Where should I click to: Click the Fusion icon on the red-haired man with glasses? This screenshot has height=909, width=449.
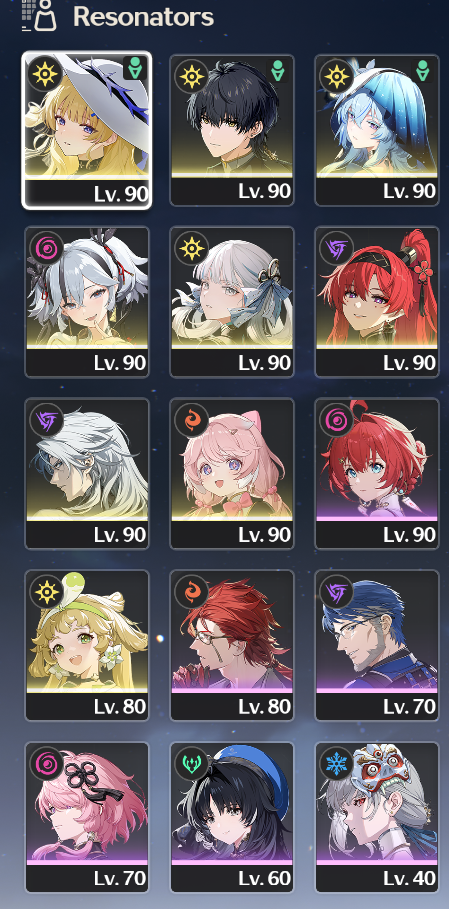[192, 591]
